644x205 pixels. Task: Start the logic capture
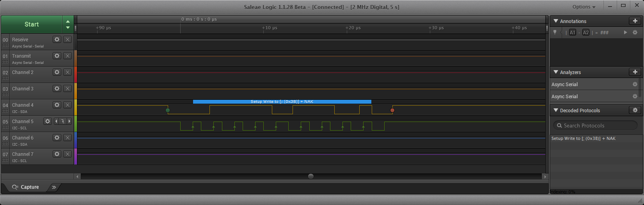(x=32, y=24)
